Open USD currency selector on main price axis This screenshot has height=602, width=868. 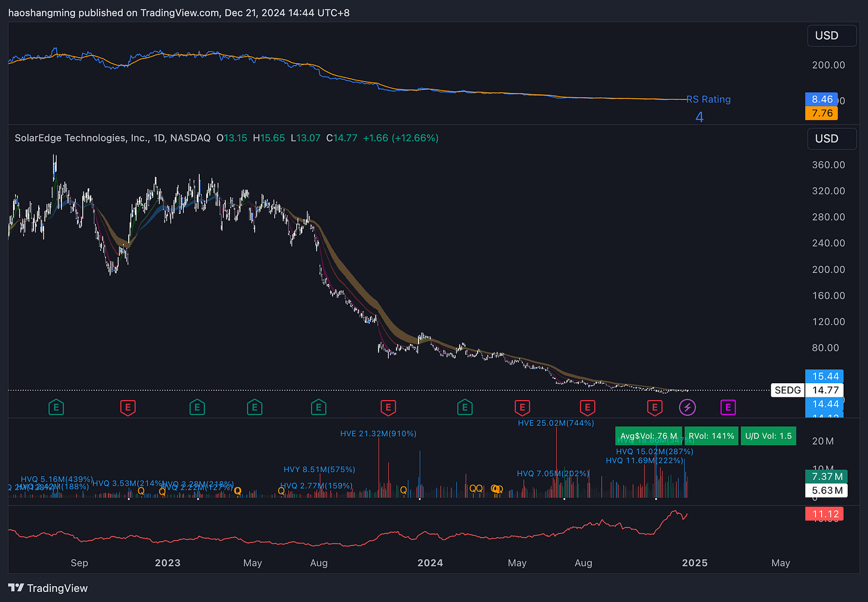[832, 139]
